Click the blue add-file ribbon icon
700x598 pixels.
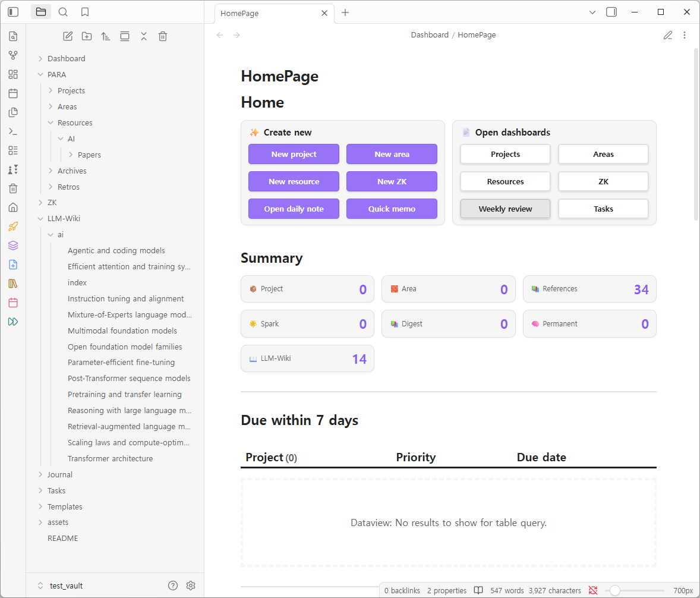13,265
